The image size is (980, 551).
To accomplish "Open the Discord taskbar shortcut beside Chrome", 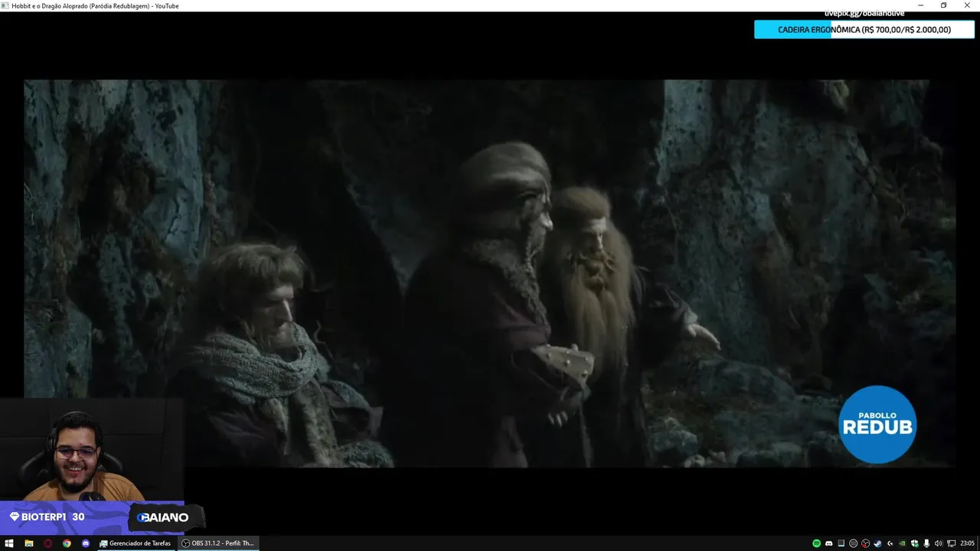I will tap(86, 543).
